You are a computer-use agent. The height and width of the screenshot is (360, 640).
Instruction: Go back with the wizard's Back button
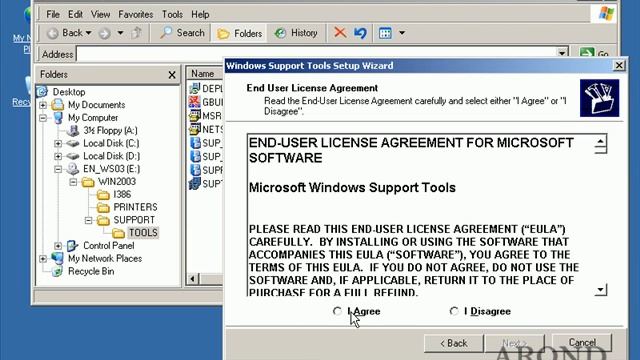point(453,343)
